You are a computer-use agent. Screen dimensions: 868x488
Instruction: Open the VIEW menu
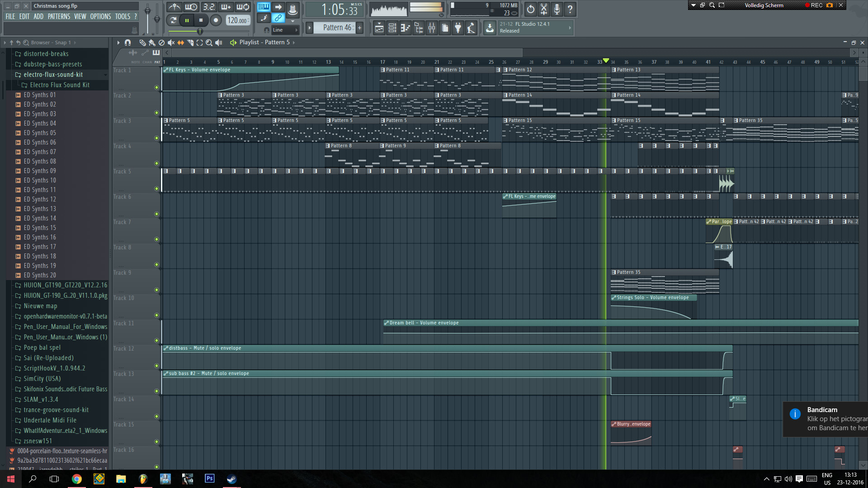[80, 16]
